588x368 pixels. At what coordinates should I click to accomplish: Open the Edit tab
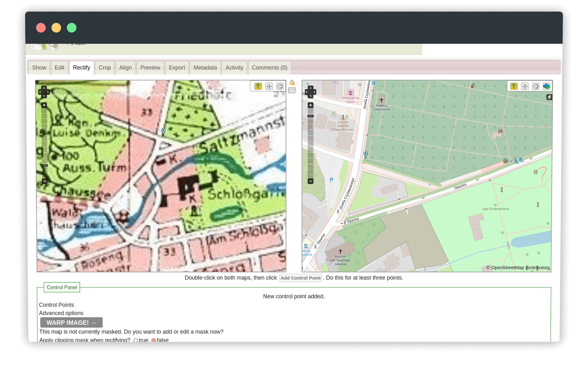coord(59,67)
